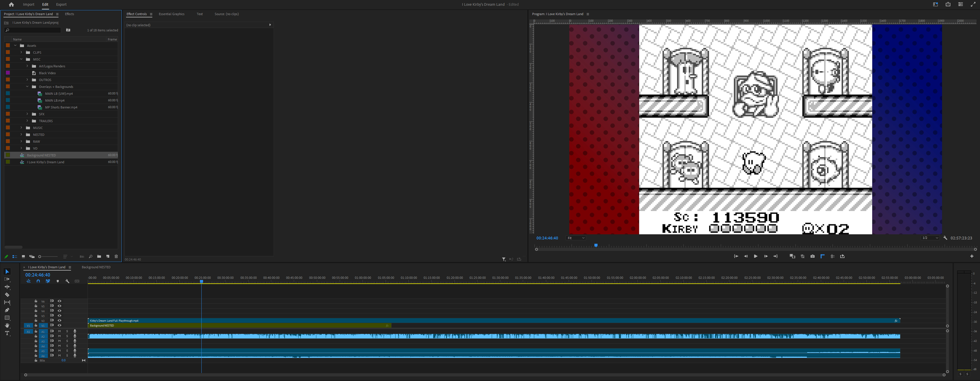
Task: Open Program monitor settings wrench
Action: [945, 238]
